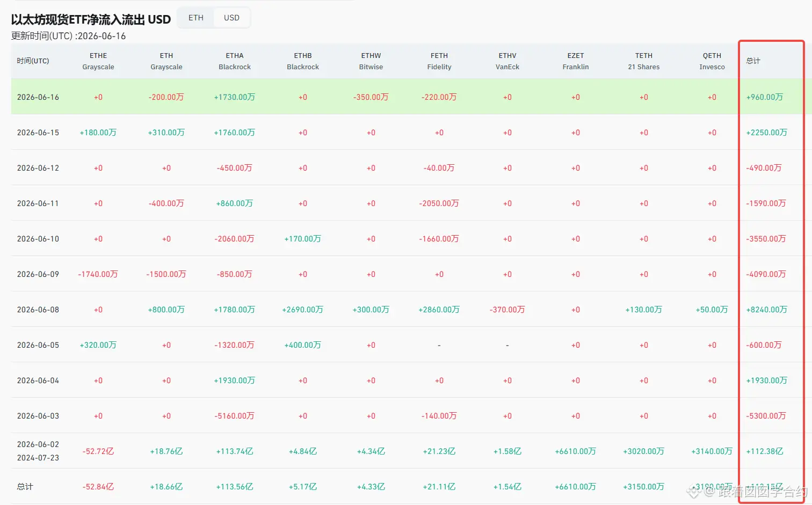Click the +8240.00万 total value

(767, 310)
